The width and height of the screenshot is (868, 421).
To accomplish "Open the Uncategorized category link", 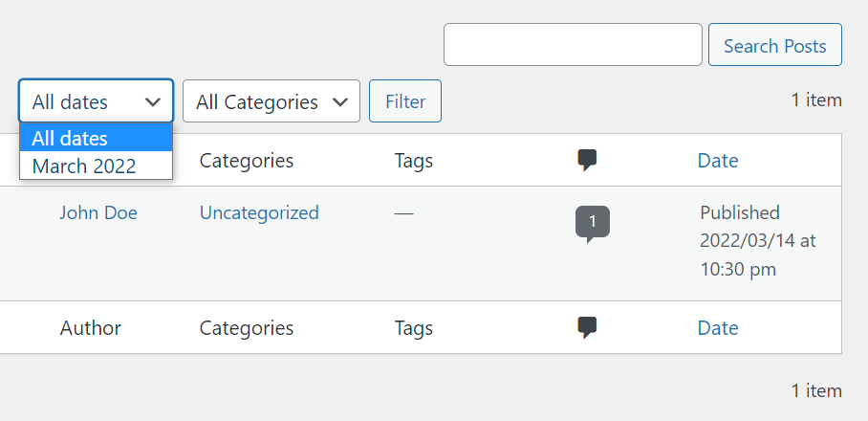I will click(259, 212).
